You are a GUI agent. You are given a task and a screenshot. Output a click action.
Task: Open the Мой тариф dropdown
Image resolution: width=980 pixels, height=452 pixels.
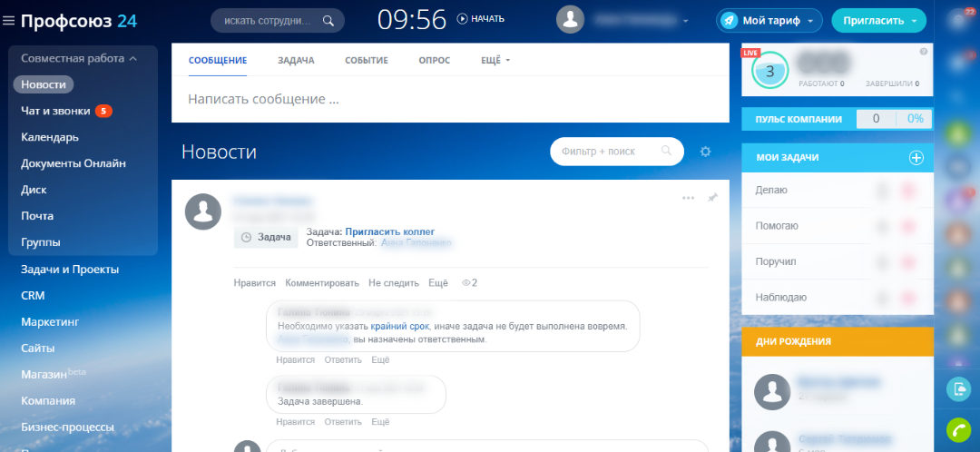pyautogui.click(x=769, y=21)
